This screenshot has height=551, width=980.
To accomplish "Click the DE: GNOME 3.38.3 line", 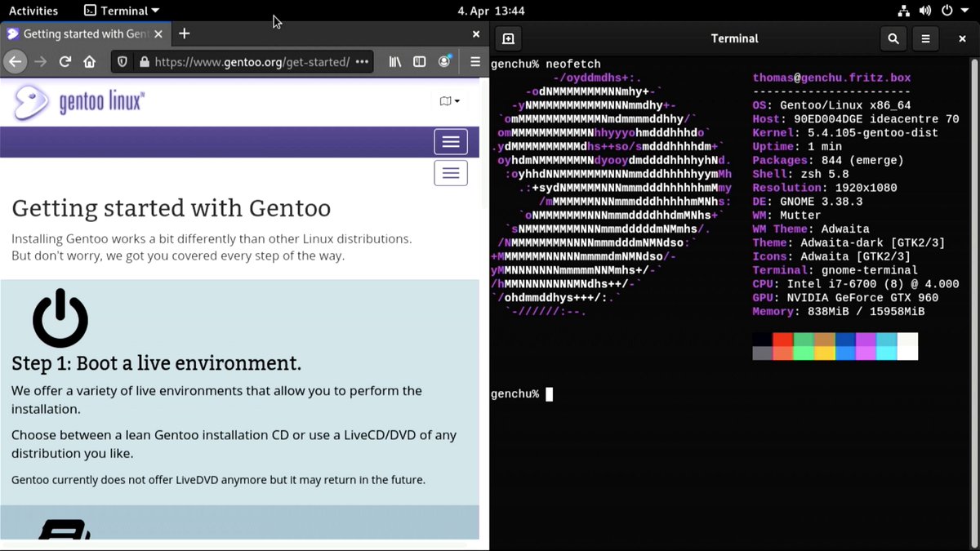I will click(x=807, y=202).
